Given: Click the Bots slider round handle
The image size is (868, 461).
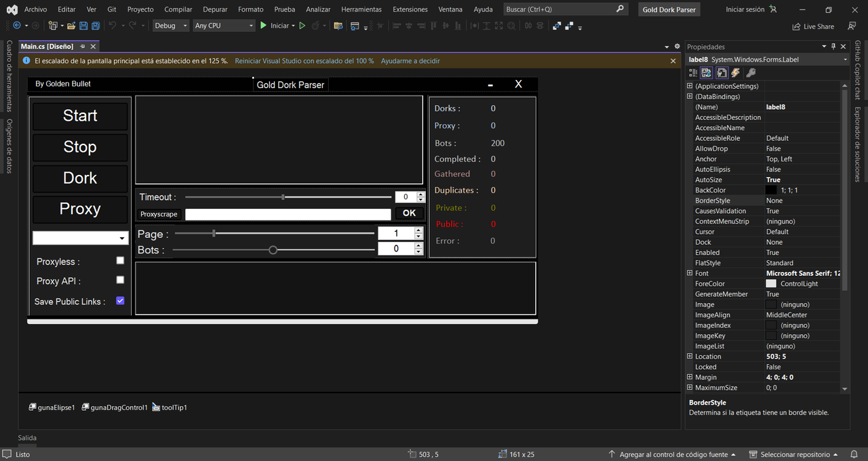Looking at the screenshot, I should (273, 249).
